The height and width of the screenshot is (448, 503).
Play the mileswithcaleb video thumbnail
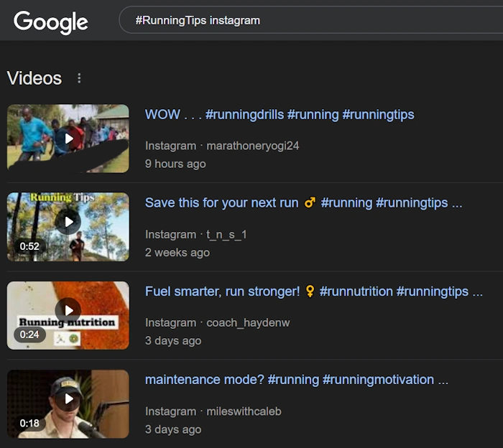68,403
